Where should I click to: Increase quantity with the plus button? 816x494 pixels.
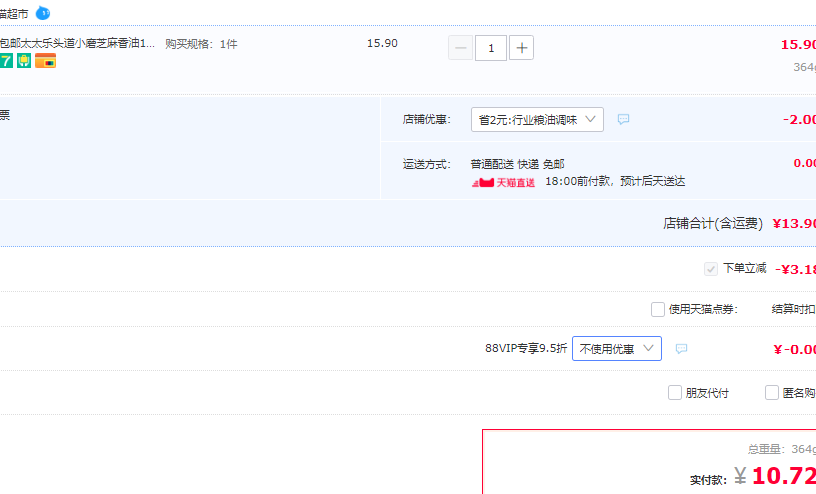tap(521, 48)
